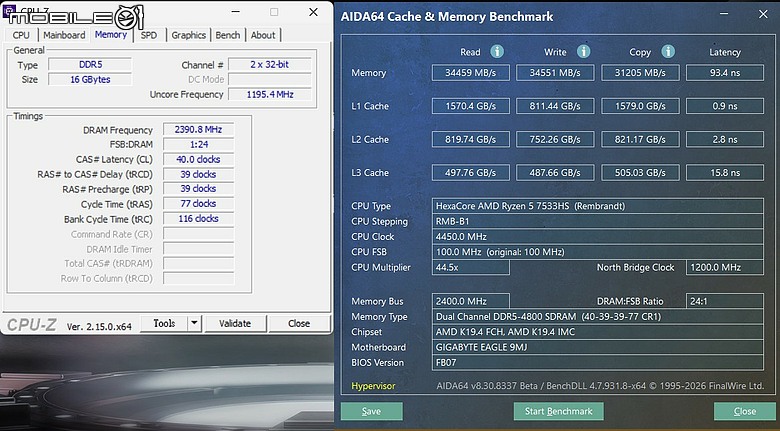Open the SPD tab in CPU-Z
780x431 pixels.
[x=148, y=35]
